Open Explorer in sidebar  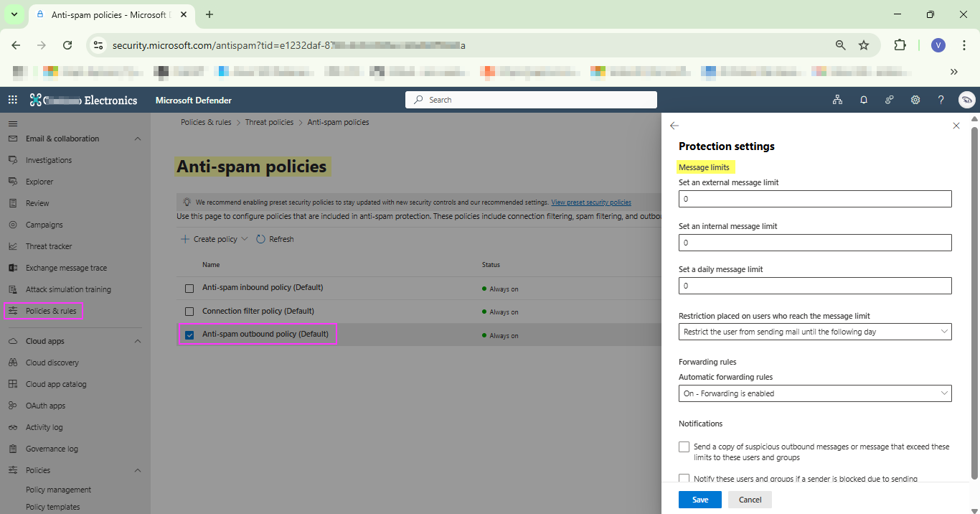tap(39, 182)
